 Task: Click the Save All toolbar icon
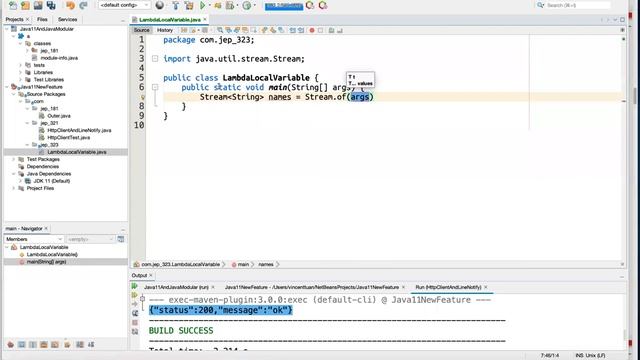(51, 5)
